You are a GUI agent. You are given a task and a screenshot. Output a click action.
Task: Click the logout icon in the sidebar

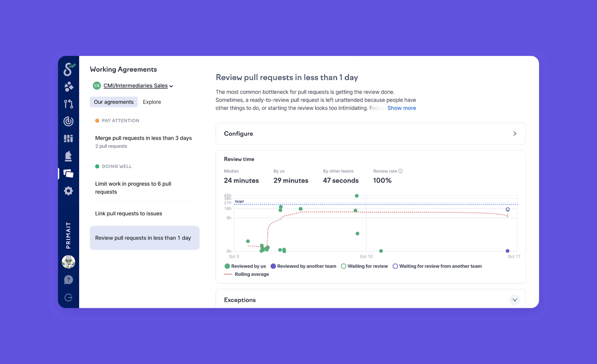tap(69, 297)
